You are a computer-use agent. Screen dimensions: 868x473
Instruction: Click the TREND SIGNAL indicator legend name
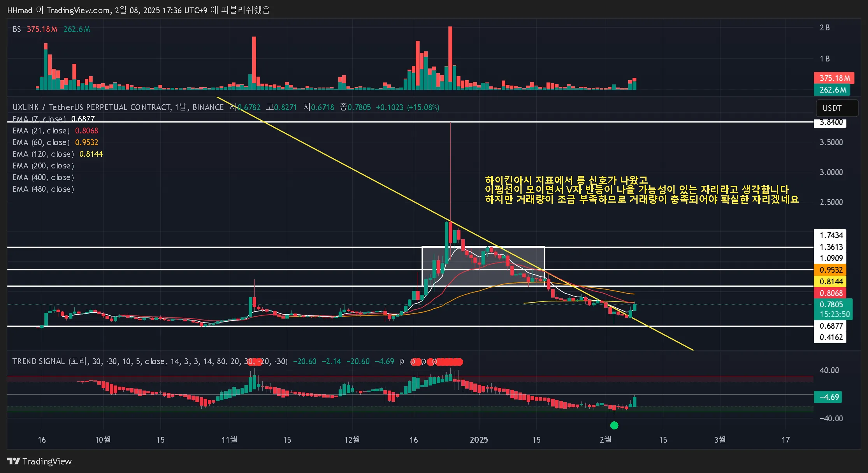tap(39, 361)
